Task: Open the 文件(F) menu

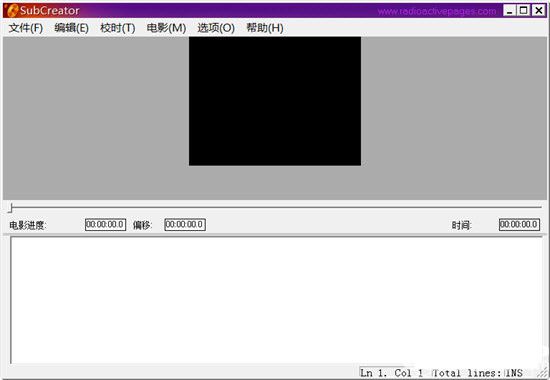Action: [x=26, y=28]
